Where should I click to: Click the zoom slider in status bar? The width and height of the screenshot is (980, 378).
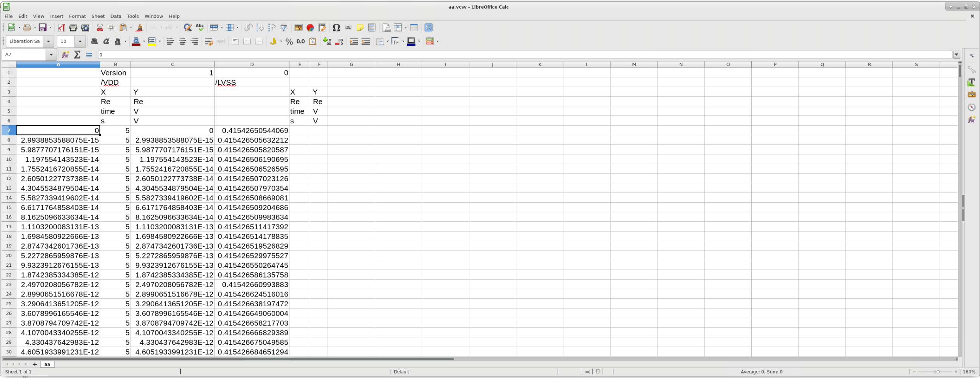935,372
